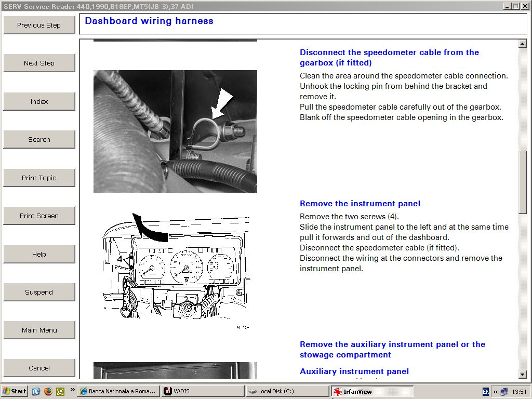Click the speedometer cable gearbox photo

coord(175,131)
